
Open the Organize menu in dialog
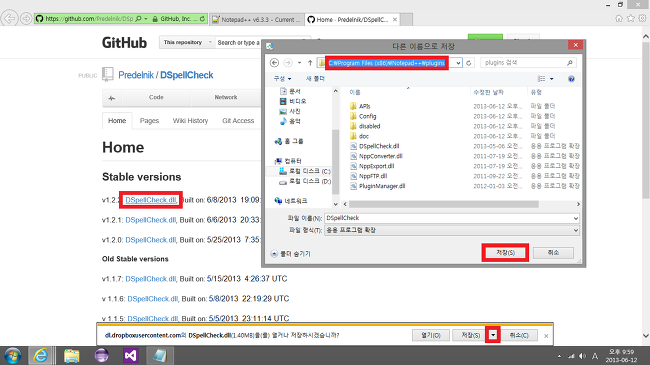click(282, 79)
